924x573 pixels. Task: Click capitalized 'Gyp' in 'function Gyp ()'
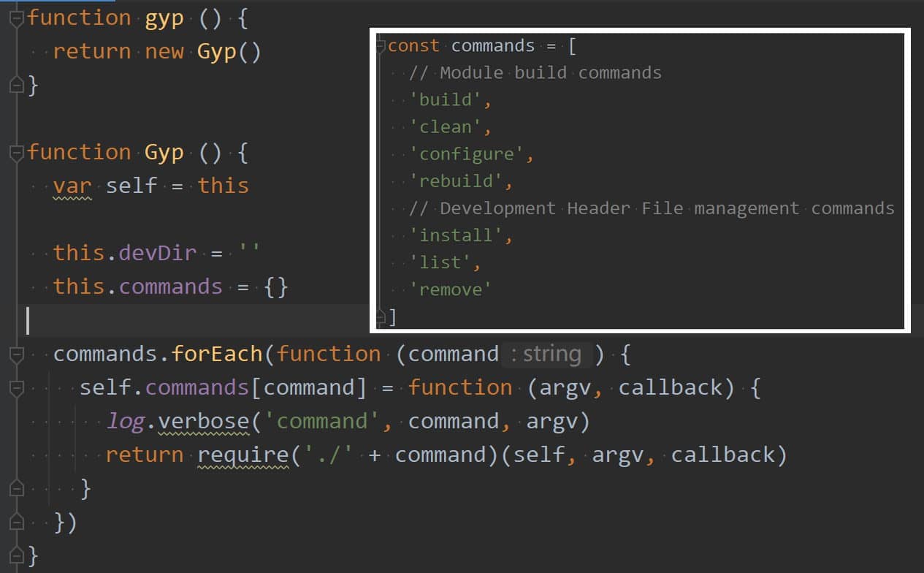164,152
